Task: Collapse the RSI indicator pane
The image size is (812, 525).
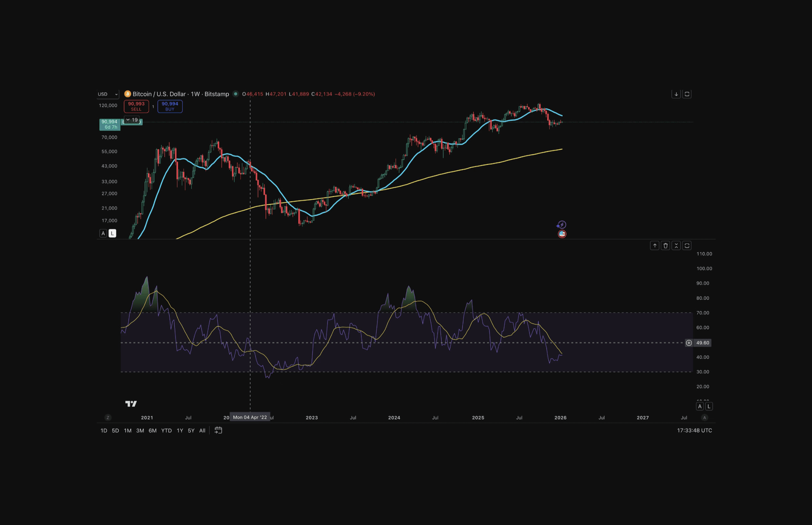Action: tap(676, 246)
